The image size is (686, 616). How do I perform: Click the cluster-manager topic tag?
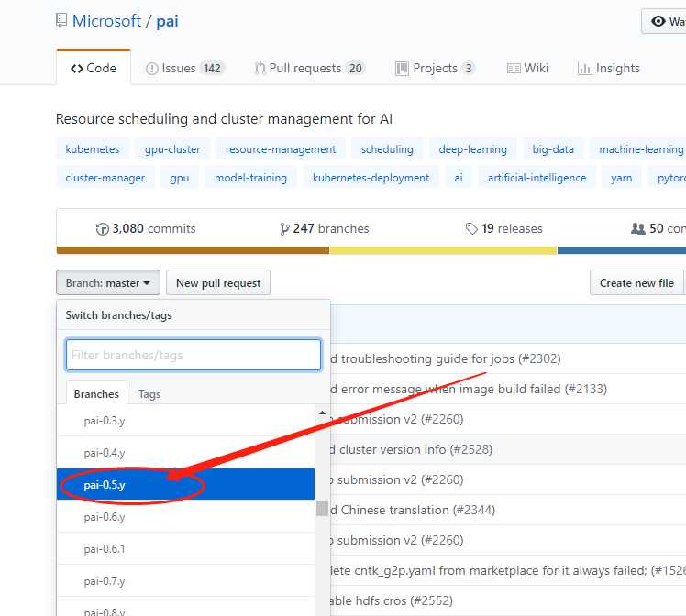105,178
